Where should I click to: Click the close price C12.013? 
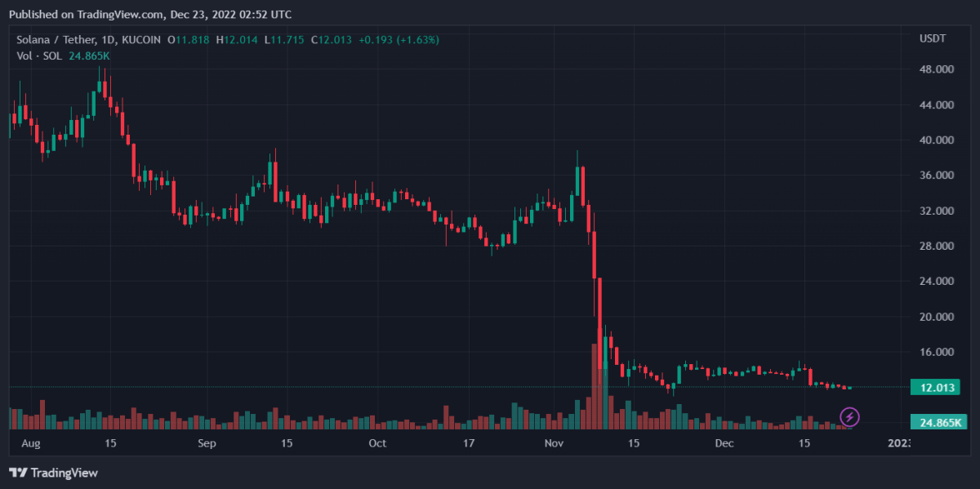pos(330,39)
